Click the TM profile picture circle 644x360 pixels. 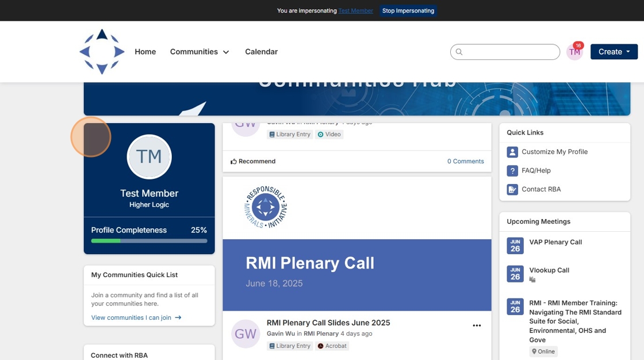[x=149, y=156]
